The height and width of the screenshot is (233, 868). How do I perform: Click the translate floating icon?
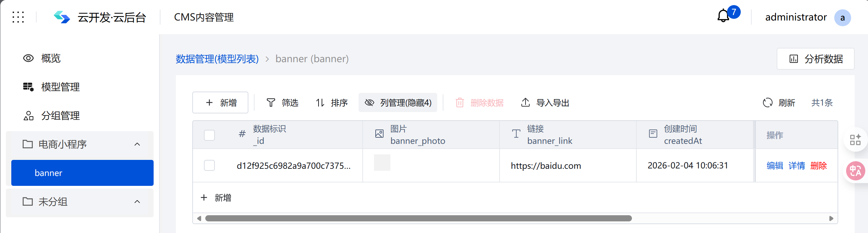point(855,171)
